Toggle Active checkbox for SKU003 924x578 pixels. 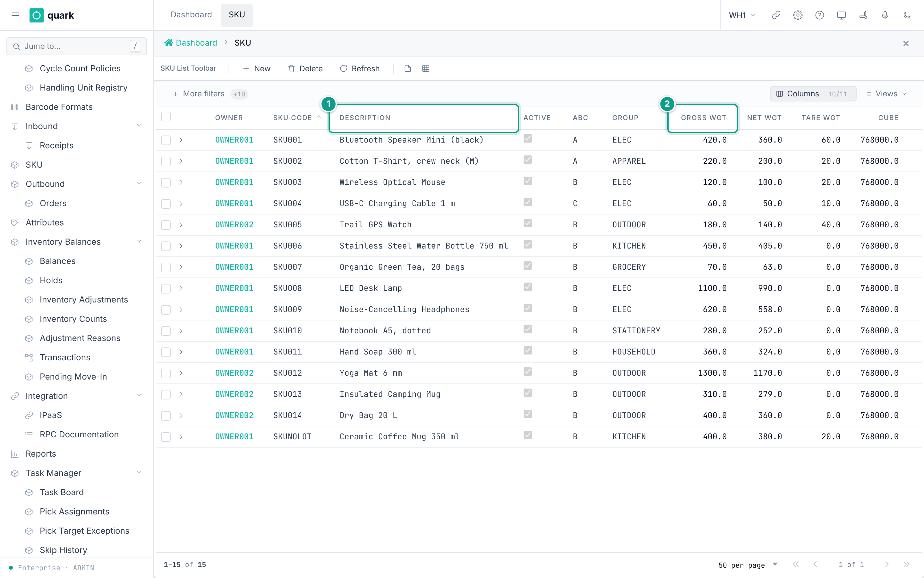pyautogui.click(x=528, y=181)
